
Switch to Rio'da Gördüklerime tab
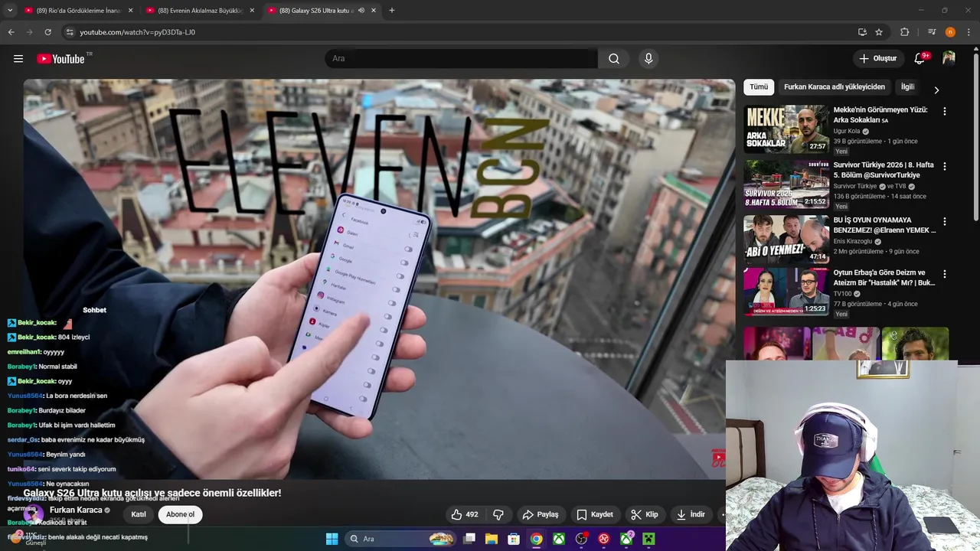point(78,11)
